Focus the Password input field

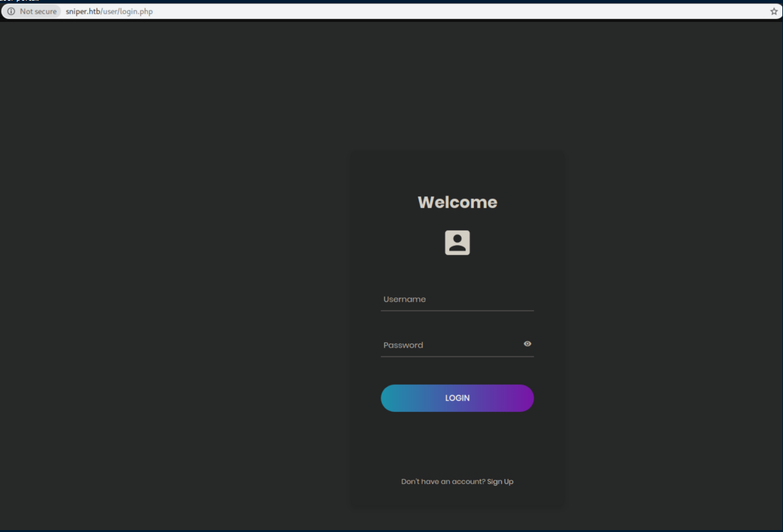click(x=450, y=345)
